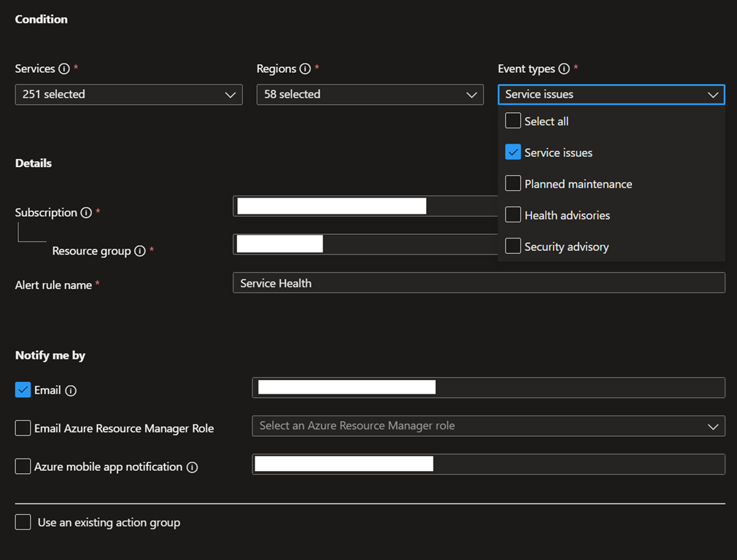Enable Email Azure Resource Manager Role

tap(23, 428)
